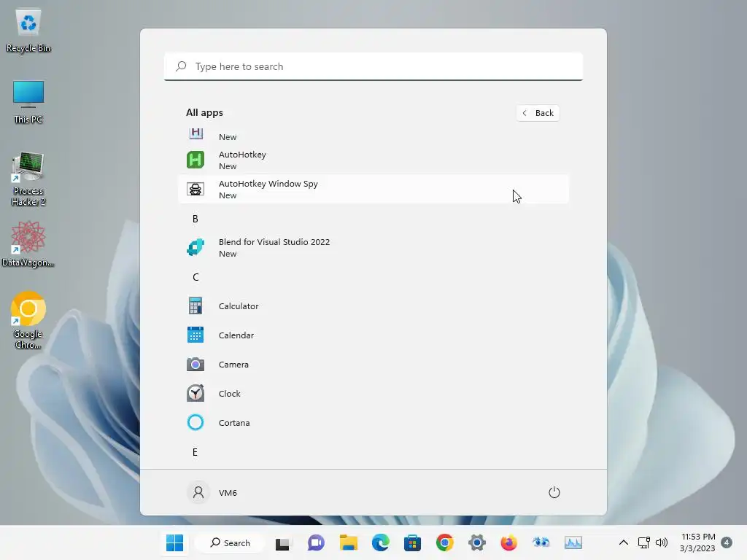This screenshot has height=560, width=747.
Task: Launch Microsoft Edge from the taskbar
Action: 380,542
